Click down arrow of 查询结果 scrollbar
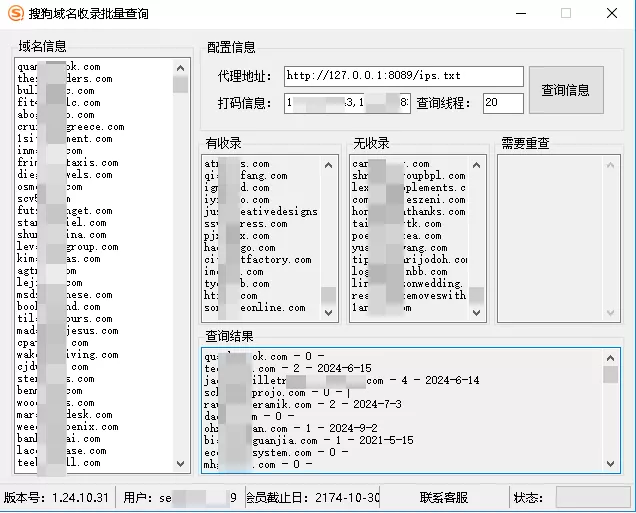 (610, 464)
